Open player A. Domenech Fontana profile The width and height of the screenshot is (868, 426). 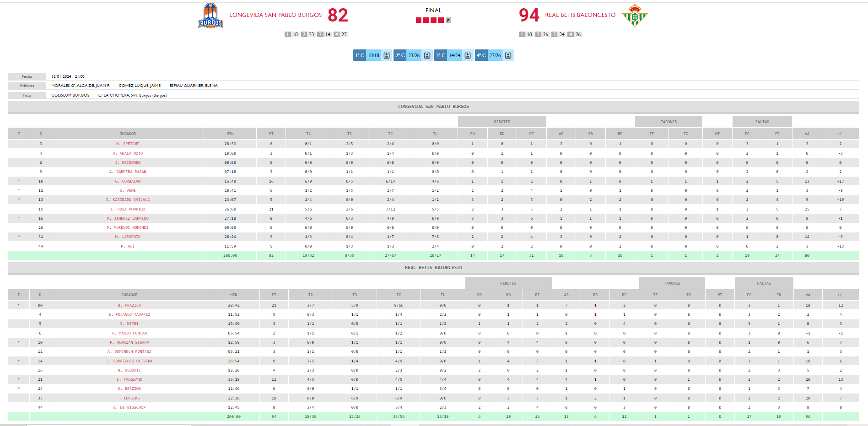pos(129,351)
